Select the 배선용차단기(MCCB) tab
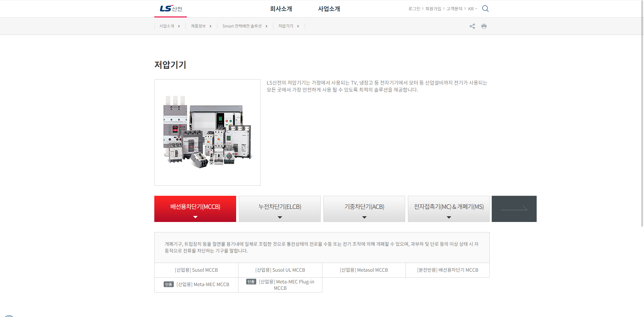 195,209
